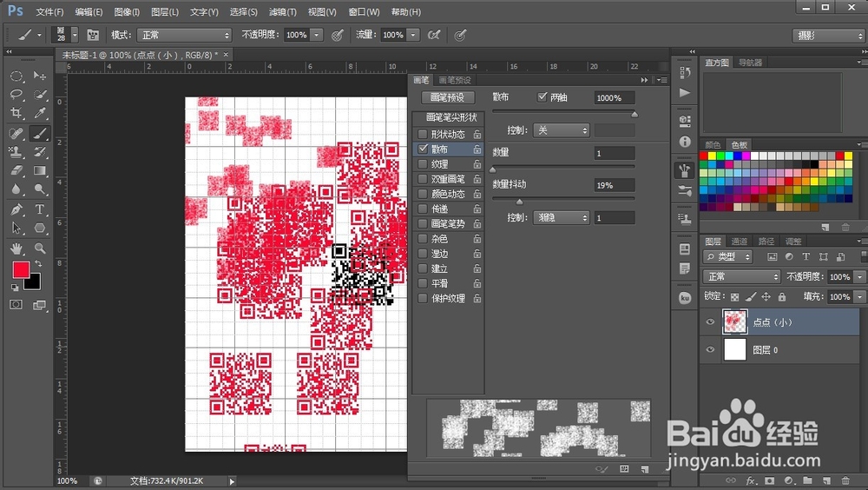
Task: Select the Clone Stamp tool
Action: [16, 152]
